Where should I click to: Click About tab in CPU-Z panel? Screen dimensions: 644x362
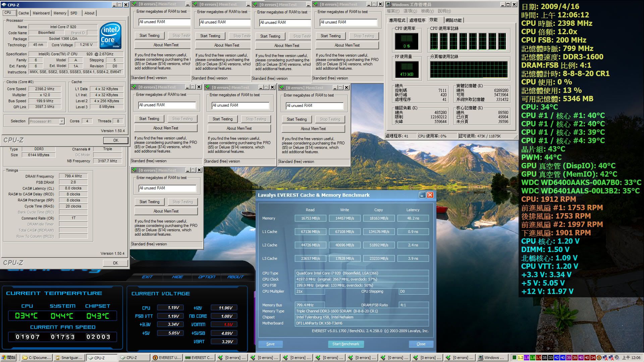click(x=89, y=13)
